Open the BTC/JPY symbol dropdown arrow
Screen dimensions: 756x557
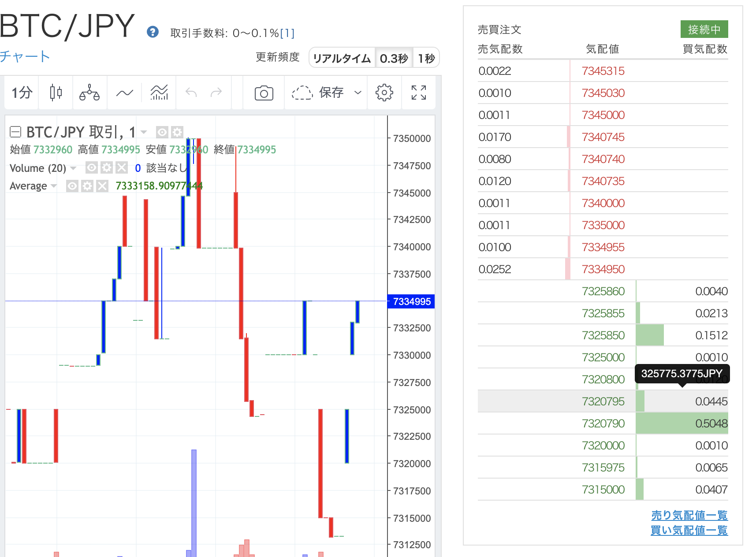143,132
